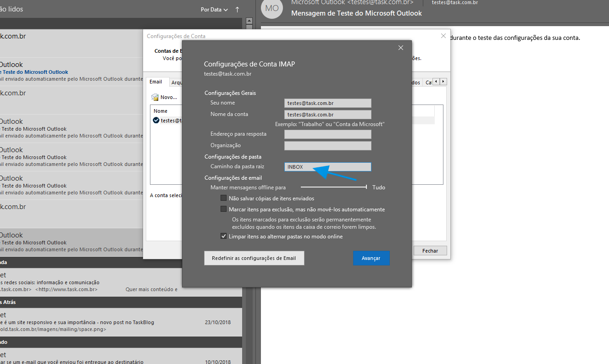Uncheck Limpar itens ao alternar pastas
Image resolution: width=609 pixels, height=364 pixels.
pos(223,237)
